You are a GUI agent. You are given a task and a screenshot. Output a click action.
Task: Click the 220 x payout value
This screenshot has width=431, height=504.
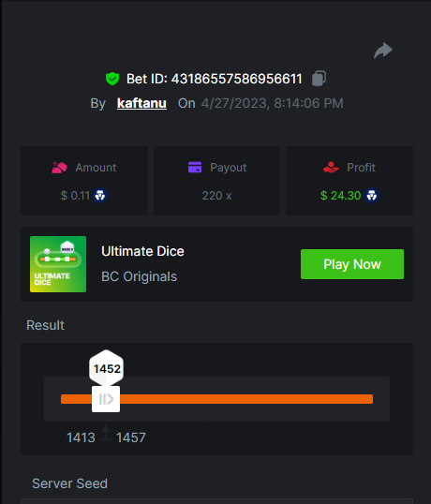pos(217,196)
